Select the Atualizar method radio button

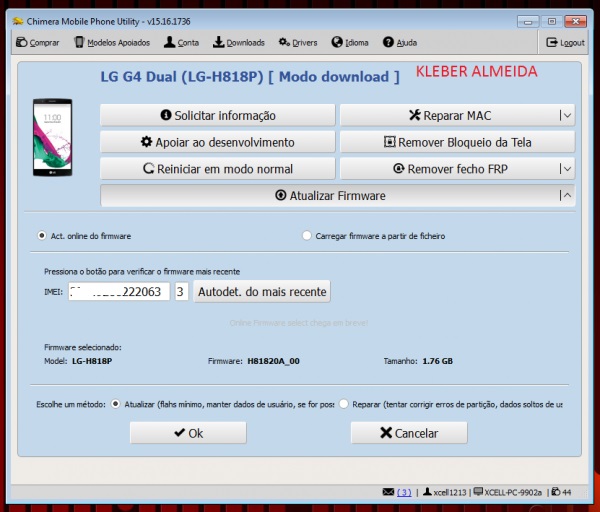pos(115,404)
